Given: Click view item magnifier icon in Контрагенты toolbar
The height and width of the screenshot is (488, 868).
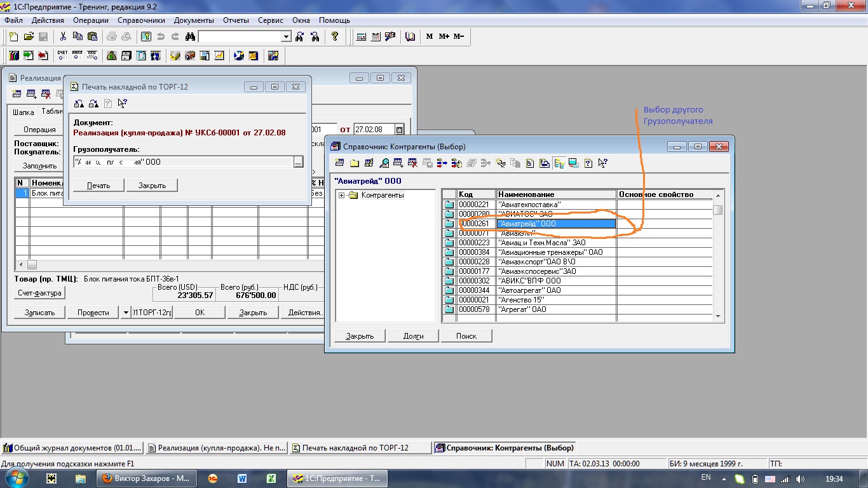Looking at the screenshot, I should (x=384, y=163).
